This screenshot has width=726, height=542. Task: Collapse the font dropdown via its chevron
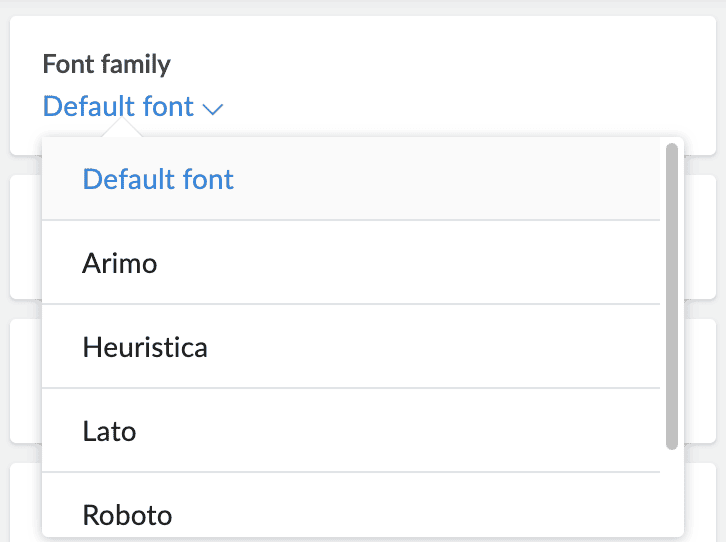(212, 108)
